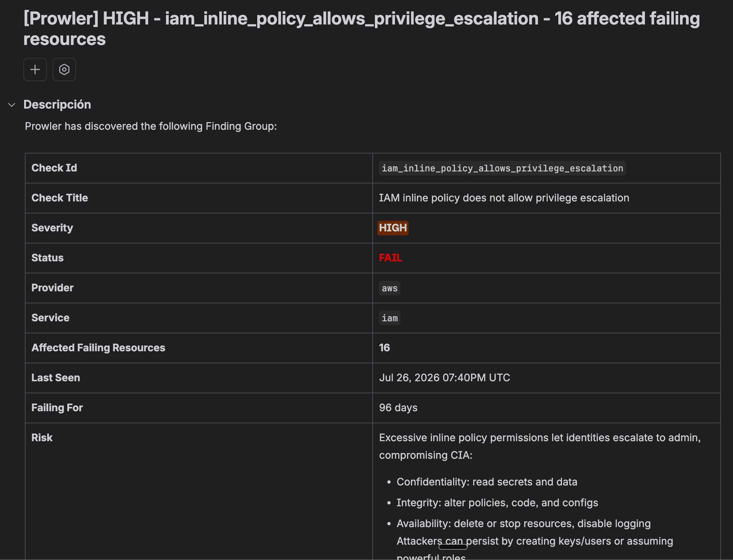Click the '96 days' value
This screenshot has height=560, width=733.
(398, 408)
